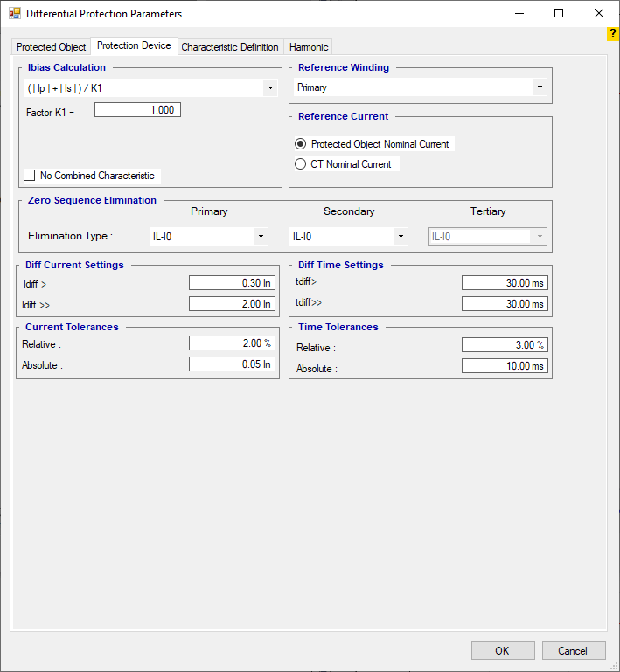The image size is (620, 672).
Task: Click the Factor K1 input field
Action: 136,110
